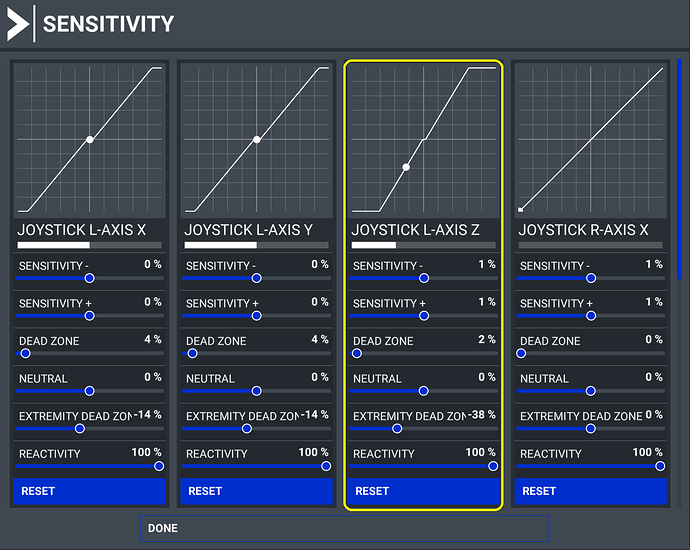Click the R-Axis X response curve graph
The height and width of the screenshot is (550, 690).
pos(590,140)
